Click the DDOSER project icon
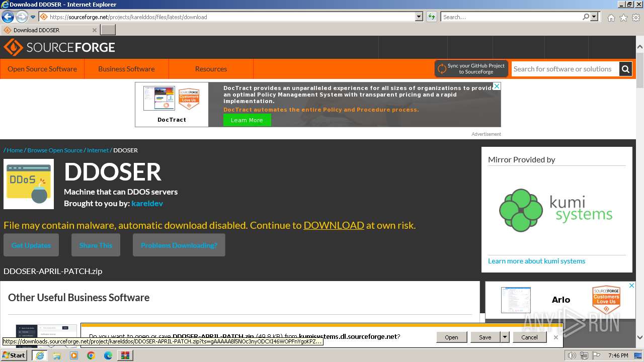 pos(29,184)
